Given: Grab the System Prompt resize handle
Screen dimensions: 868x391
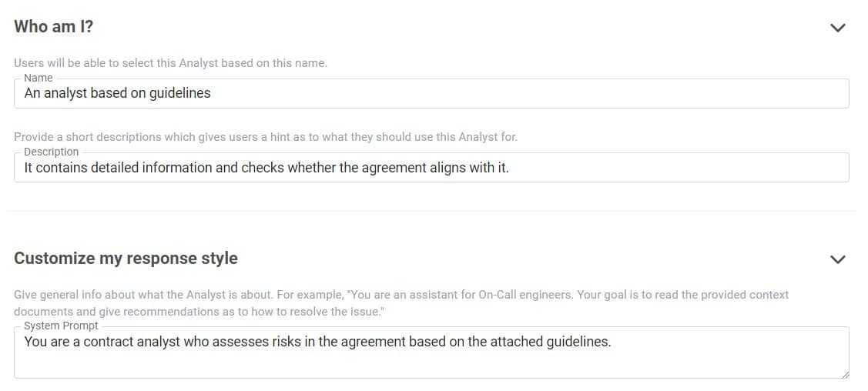Looking at the screenshot, I should tap(845, 374).
